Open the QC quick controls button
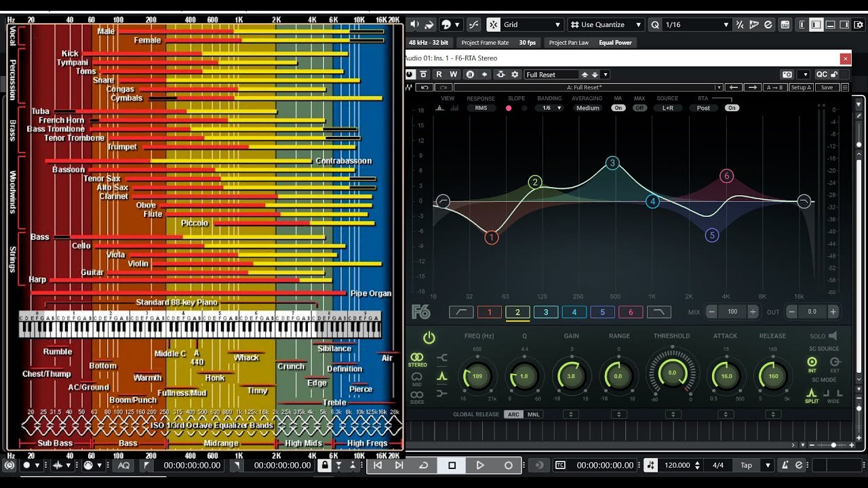Viewport: 868px width, 488px height. pyautogui.click(x=821, y=75)
